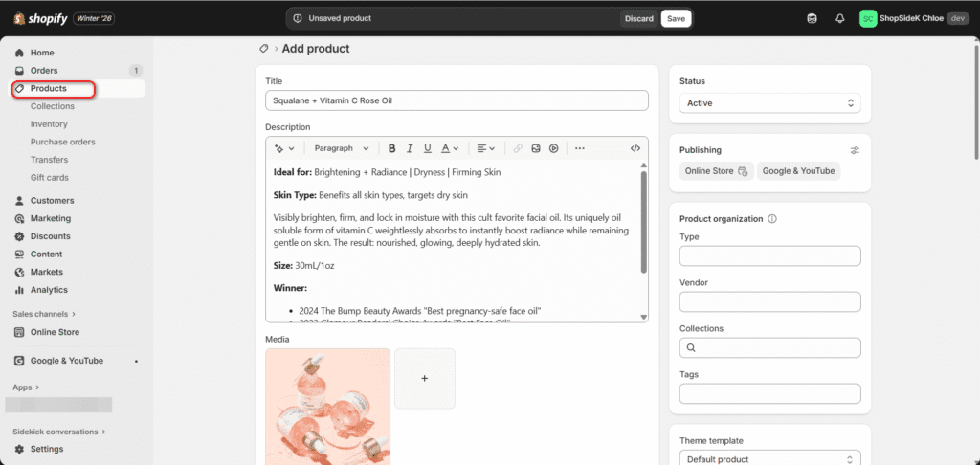Click the Online Store storefront icon
The height and width of the screenshot is (465, 980).
click(19, 332)
